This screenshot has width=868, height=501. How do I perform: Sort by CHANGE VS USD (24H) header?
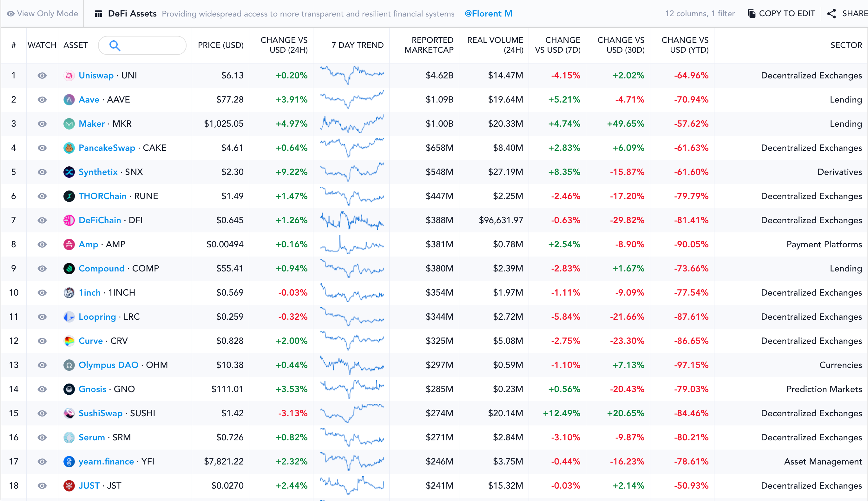pos(284,45)
